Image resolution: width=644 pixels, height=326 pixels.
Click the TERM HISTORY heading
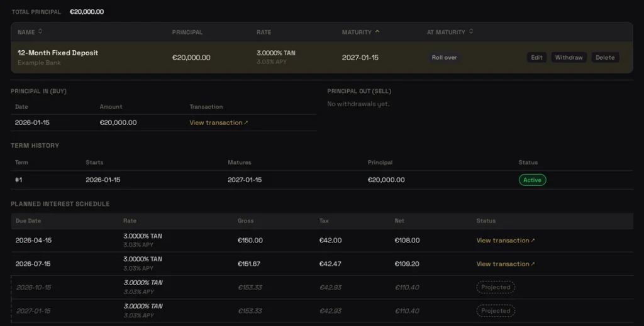[35, 146]
